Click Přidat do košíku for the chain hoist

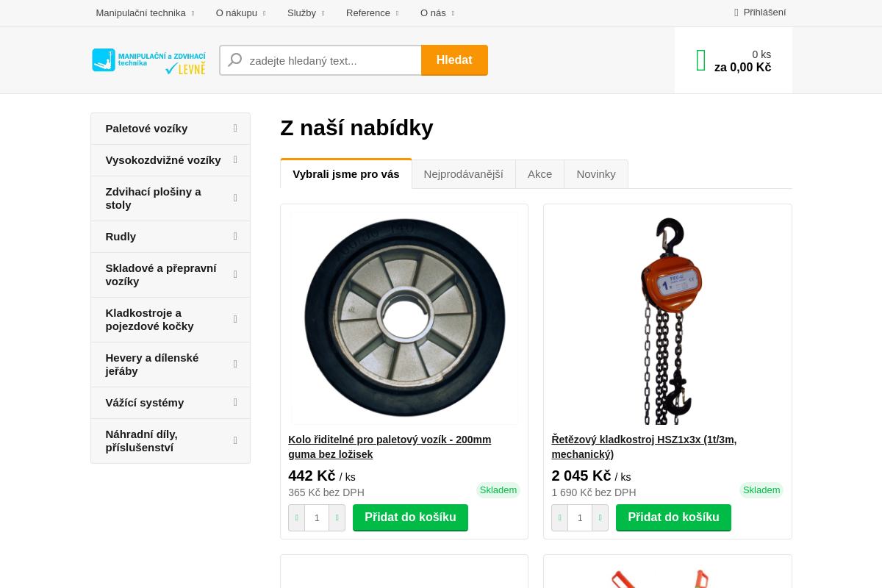click(x=673, y=517)
